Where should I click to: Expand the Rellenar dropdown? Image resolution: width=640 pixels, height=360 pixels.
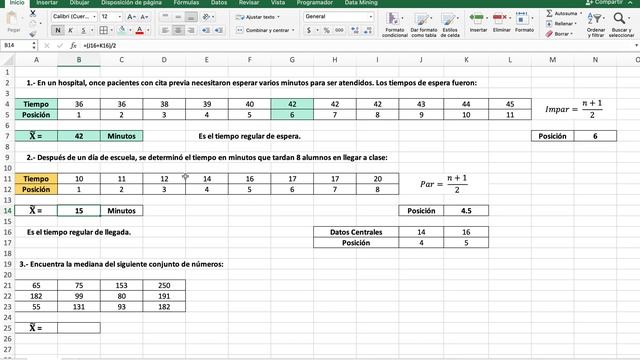click(x=576, y=24)
